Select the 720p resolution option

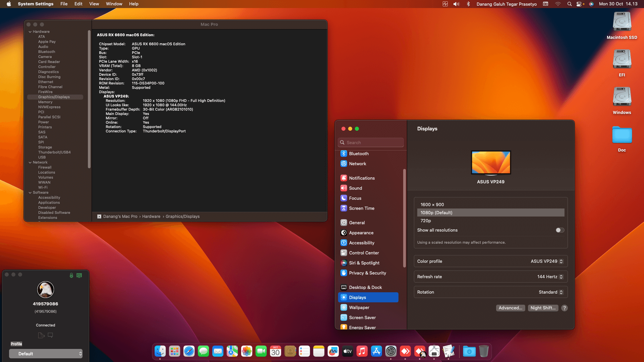491,221
